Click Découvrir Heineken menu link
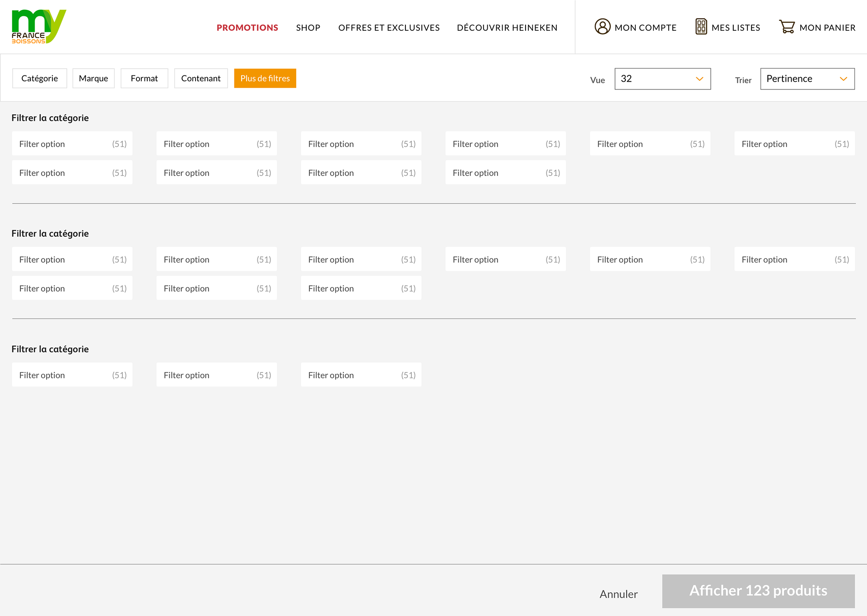The width and height of the screenshot is (867, 616). click(x=507, y=28)
